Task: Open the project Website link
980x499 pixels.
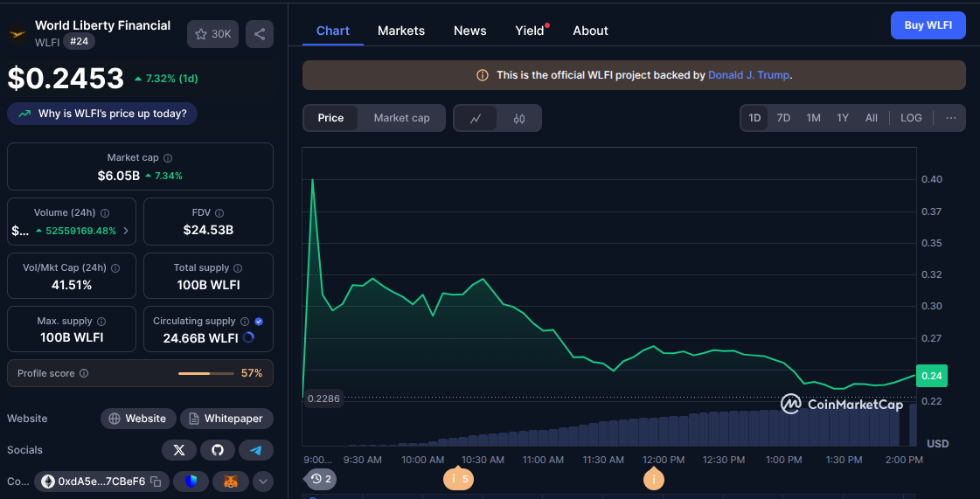Action: click(139, 419)
